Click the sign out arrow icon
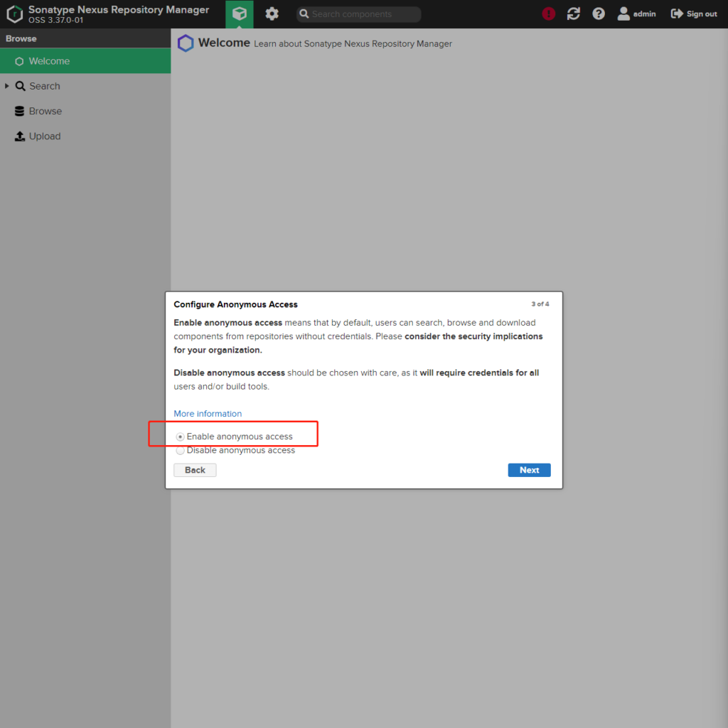 [x=677, y=14]
